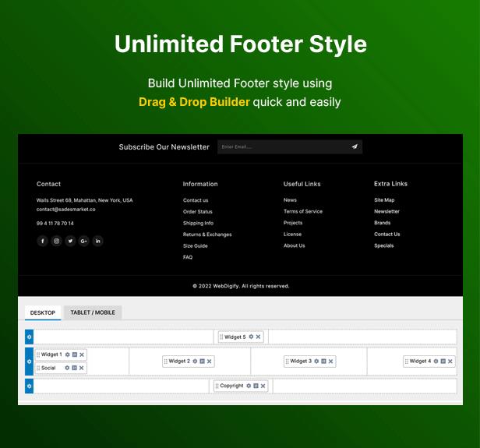The width and height of the screenshot is (480, 448).
Task: Open the FAQ link
Action: coord(188,257)
